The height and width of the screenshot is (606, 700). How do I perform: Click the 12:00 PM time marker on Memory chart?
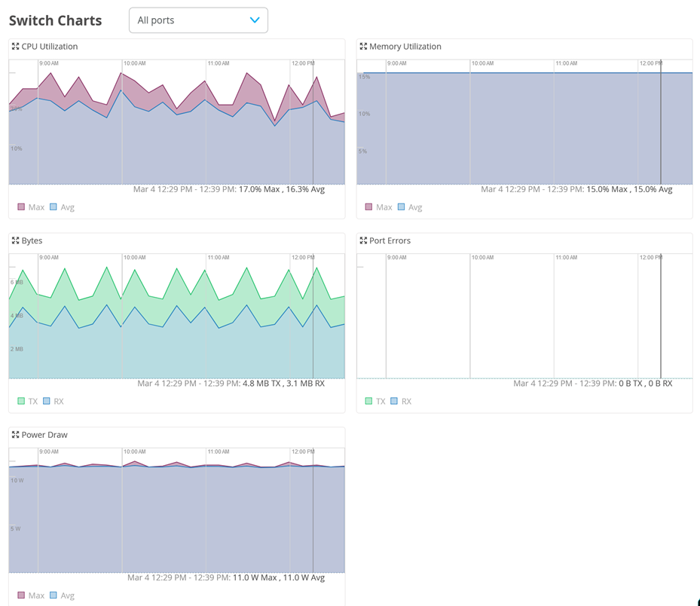pyautogui.click(x=650, y=64)
